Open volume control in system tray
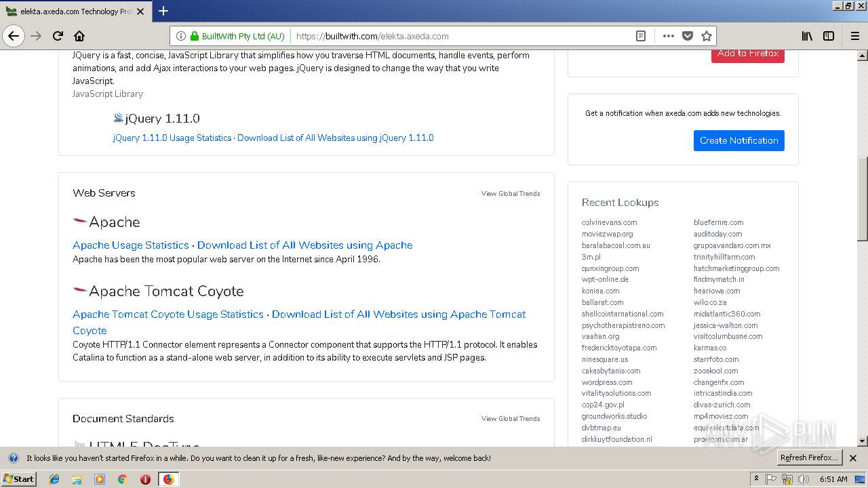The image size is (868, 488). [804, 479]
